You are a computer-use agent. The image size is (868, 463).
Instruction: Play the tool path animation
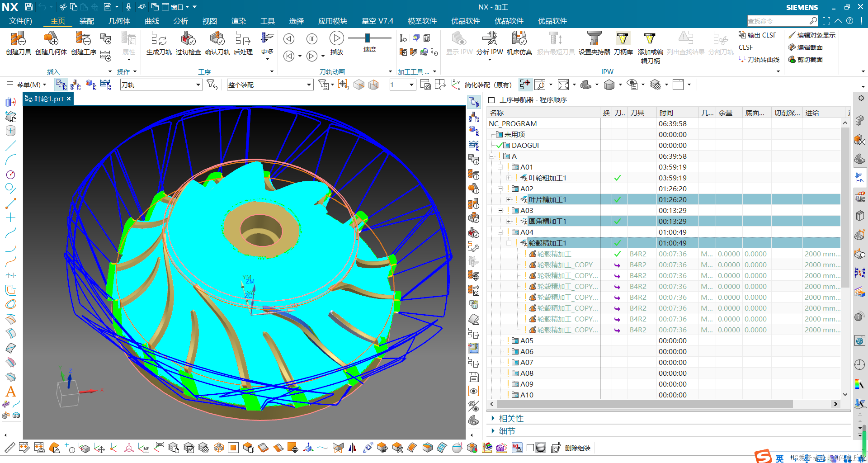click(336, 43)
